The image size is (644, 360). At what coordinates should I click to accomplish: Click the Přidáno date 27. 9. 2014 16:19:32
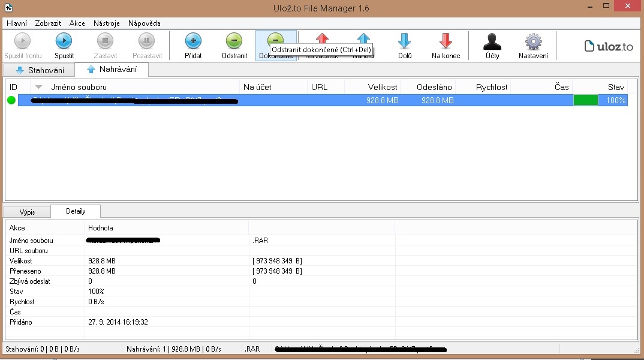click(118, 322)
